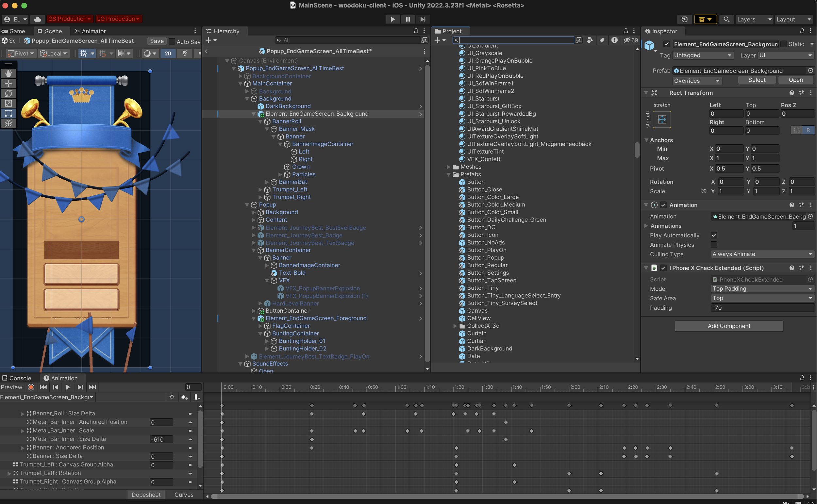Click the Padding input field

point(762,308)
